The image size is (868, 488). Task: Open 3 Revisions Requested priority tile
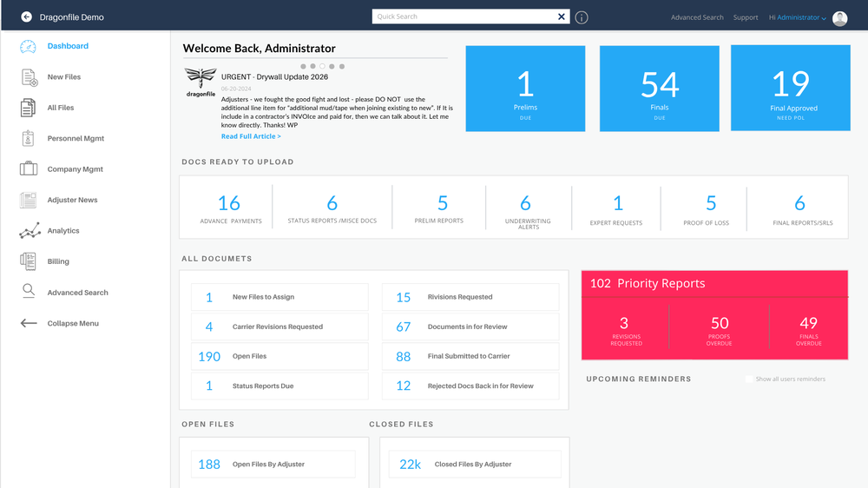[625, 330]
